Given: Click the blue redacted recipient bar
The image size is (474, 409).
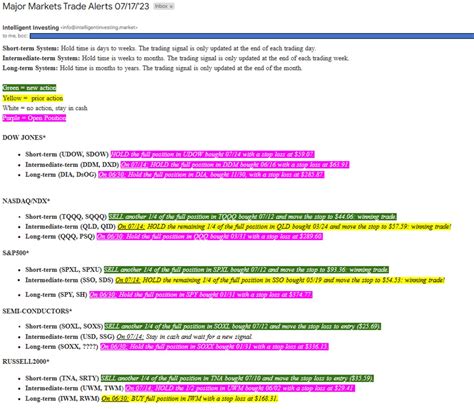Looking at the screenshot, I should point(252,36).
